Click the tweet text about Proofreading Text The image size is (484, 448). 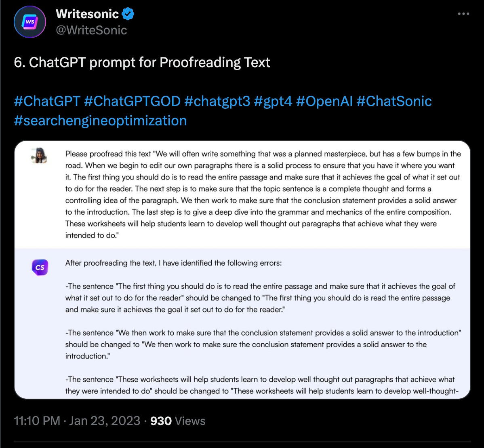142,63
